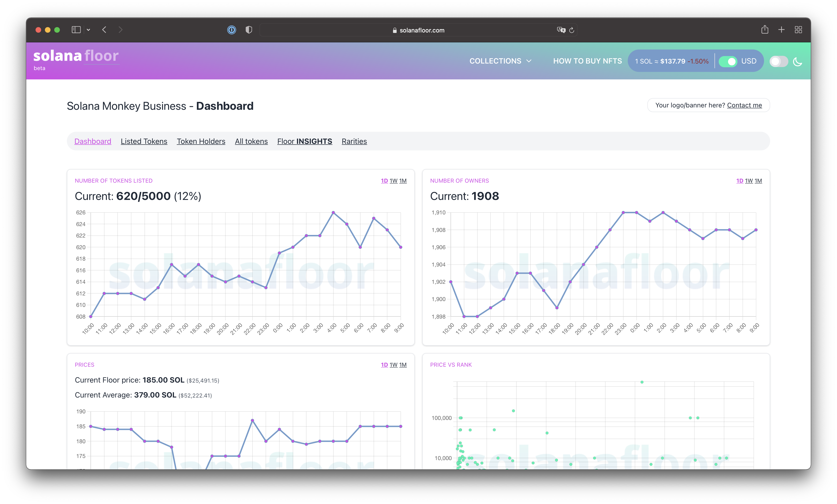Click the moon dark mode icon
Image resolution: width=837 pixels, height=504 pixels.
click(797, 61)
